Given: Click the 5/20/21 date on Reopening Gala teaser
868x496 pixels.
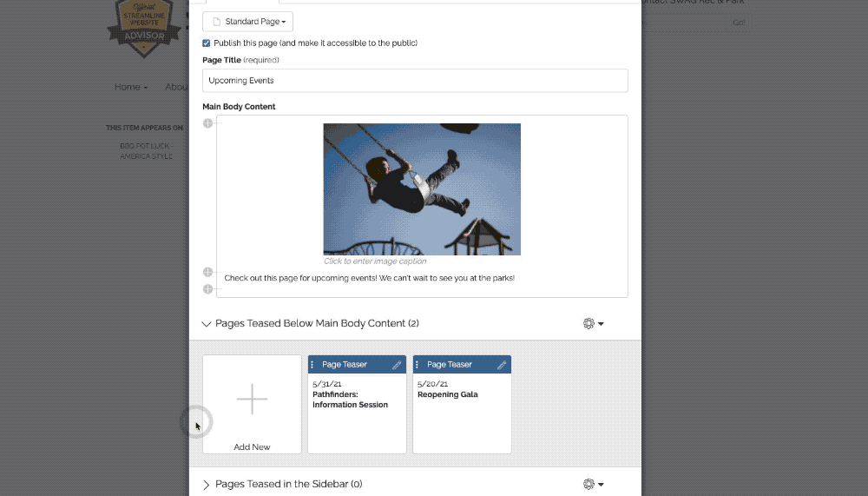Looking at the screenshot, I should pyautogui.click(x=432, y=383).
